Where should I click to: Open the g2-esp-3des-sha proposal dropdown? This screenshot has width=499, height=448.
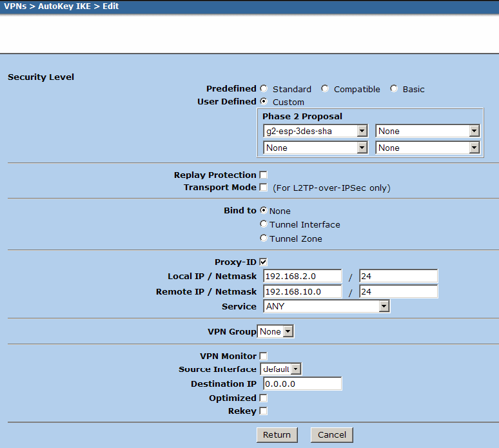315,131
